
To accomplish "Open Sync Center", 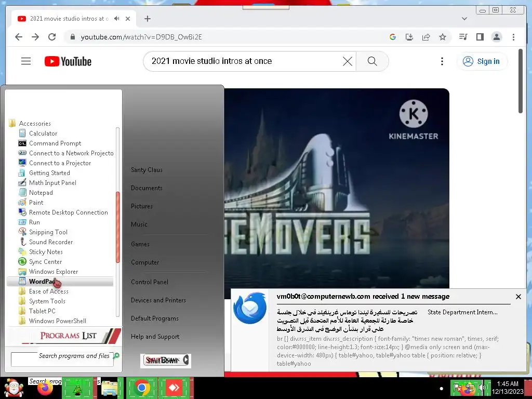I will pos(45,262).
